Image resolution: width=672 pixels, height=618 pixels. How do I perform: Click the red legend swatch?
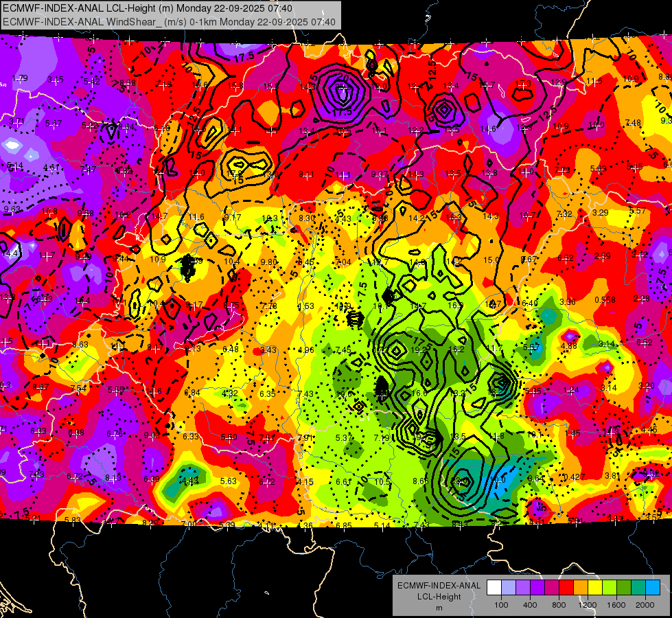[x=566, y=588]
